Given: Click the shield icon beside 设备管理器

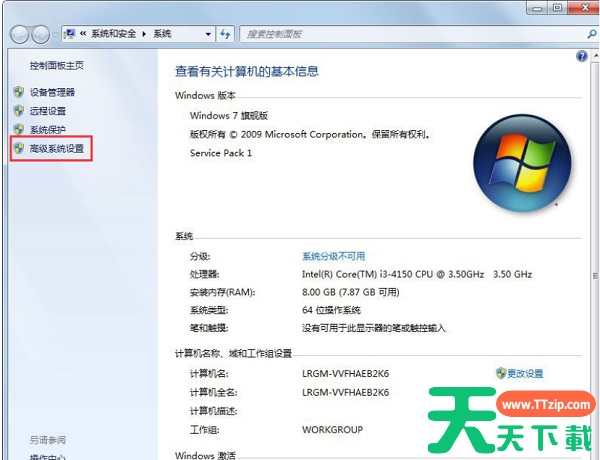Looking at the screenshot, I should [18, 92].
